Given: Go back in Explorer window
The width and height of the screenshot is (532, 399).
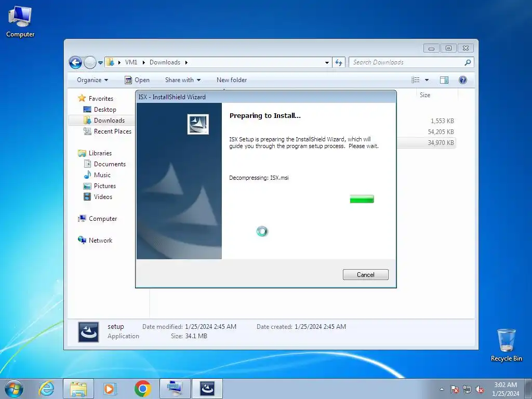Looking at the screenshot, I should 75,62.
